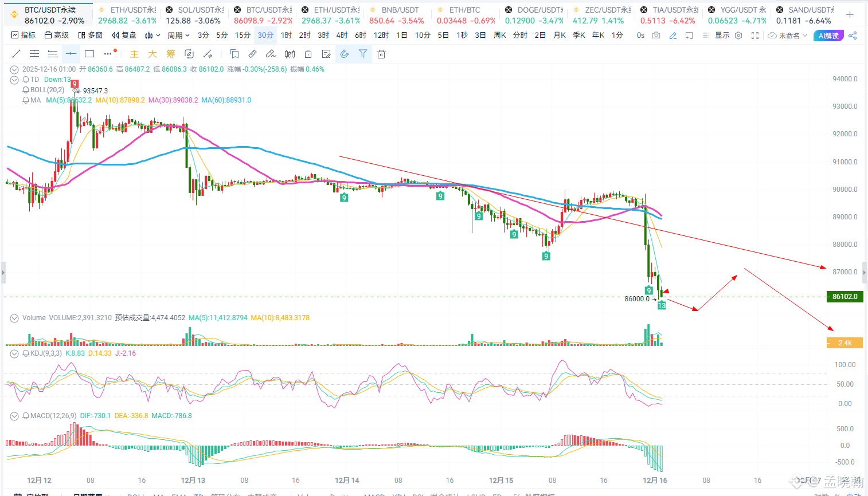Open the candlestick chart type dropdown

click(x=153, y=36)
